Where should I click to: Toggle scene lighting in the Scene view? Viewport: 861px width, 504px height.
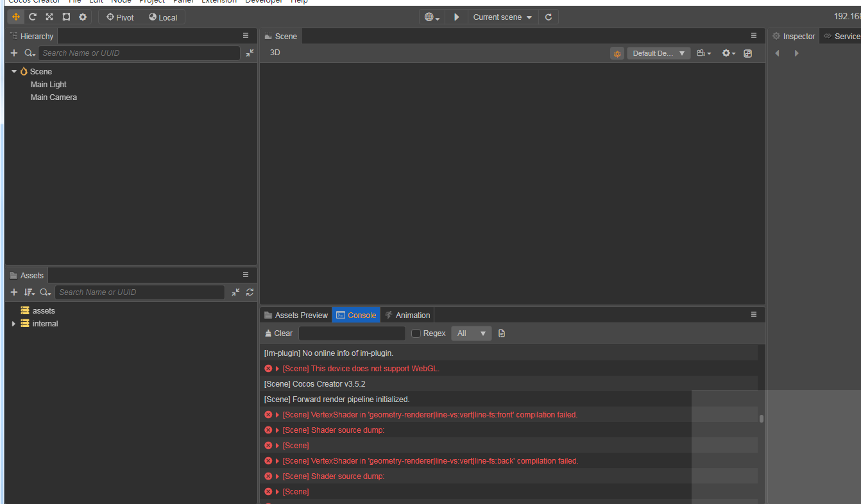[x=617, y=53]
